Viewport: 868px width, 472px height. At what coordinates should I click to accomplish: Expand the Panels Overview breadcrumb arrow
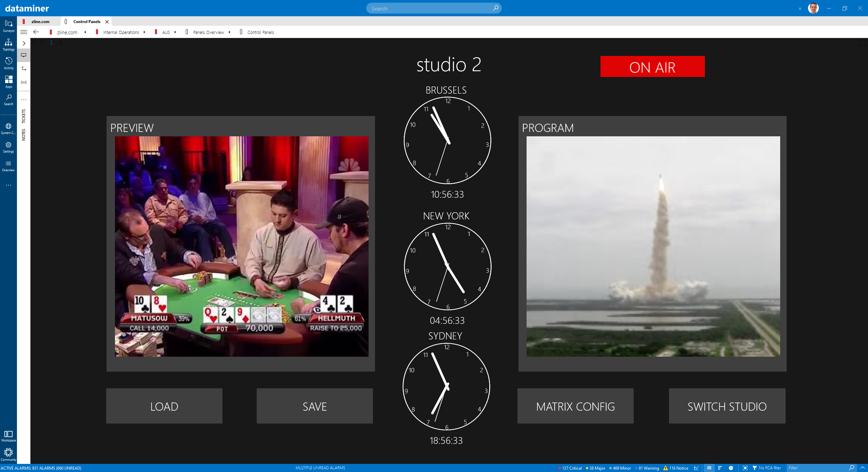[x=230, y=32]
